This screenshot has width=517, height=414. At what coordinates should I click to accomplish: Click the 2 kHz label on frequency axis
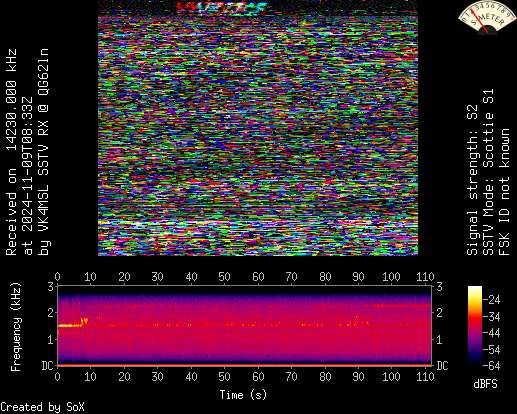click(x=50, y=313)
